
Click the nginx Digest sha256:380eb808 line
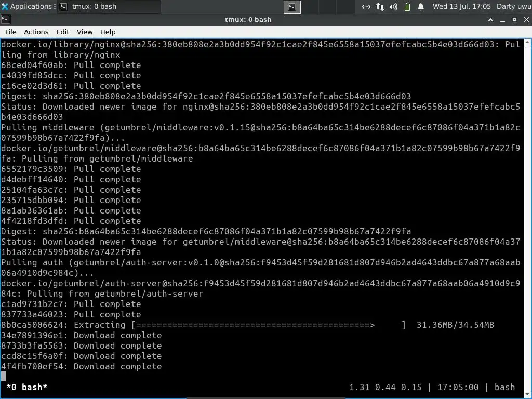[206, 96]
